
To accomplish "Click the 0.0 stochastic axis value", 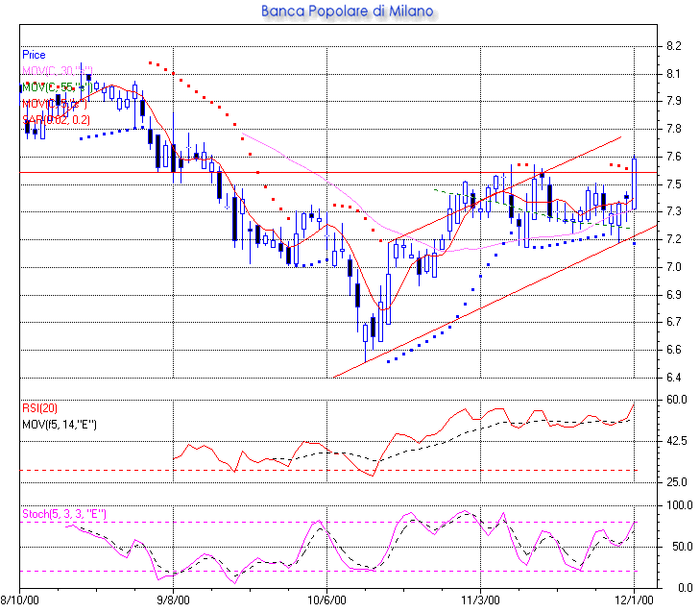I will [x=686, y=588].
